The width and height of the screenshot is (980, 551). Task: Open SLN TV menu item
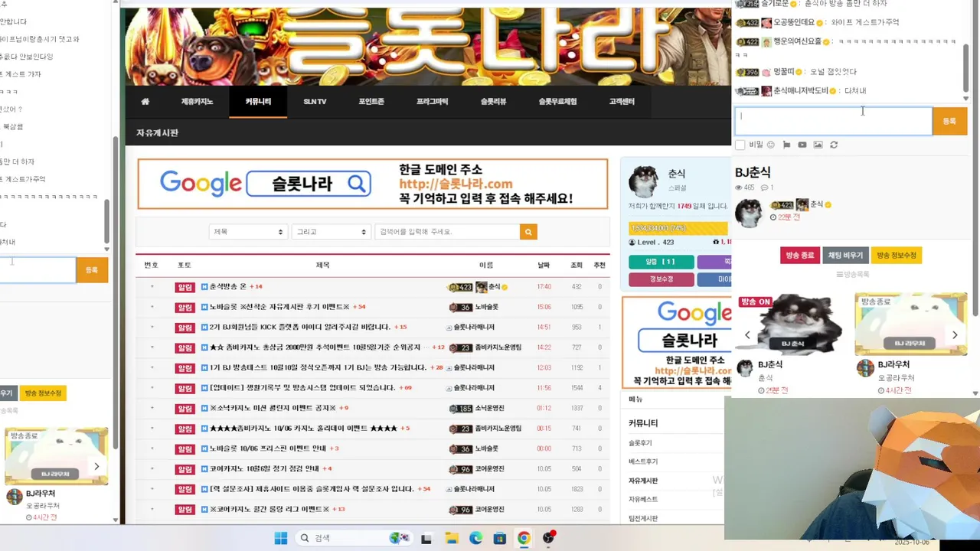(315, 101)
